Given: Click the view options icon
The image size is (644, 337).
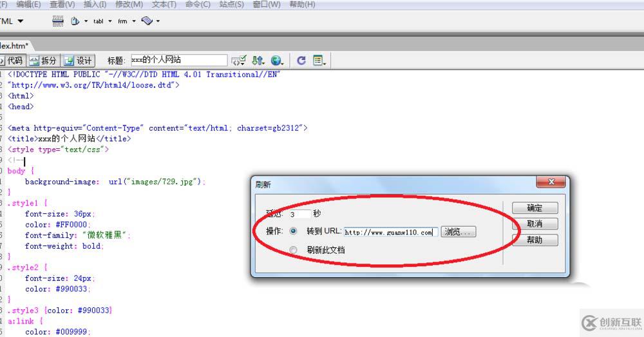Looking at the screenshot, I should [x=319, y=61].
